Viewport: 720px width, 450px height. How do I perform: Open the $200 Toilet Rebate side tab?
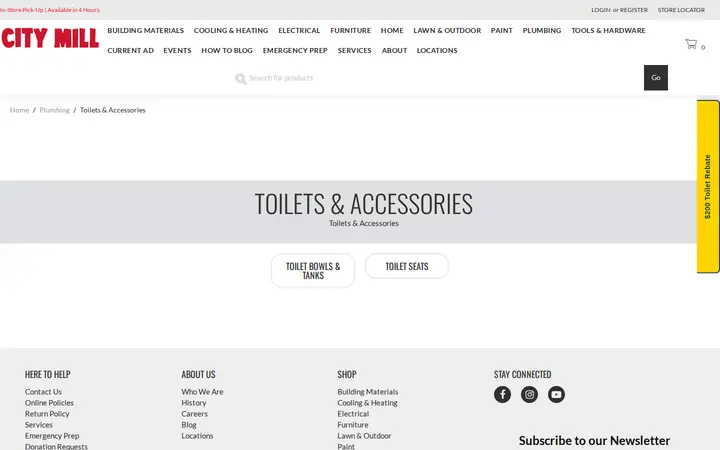708,186
